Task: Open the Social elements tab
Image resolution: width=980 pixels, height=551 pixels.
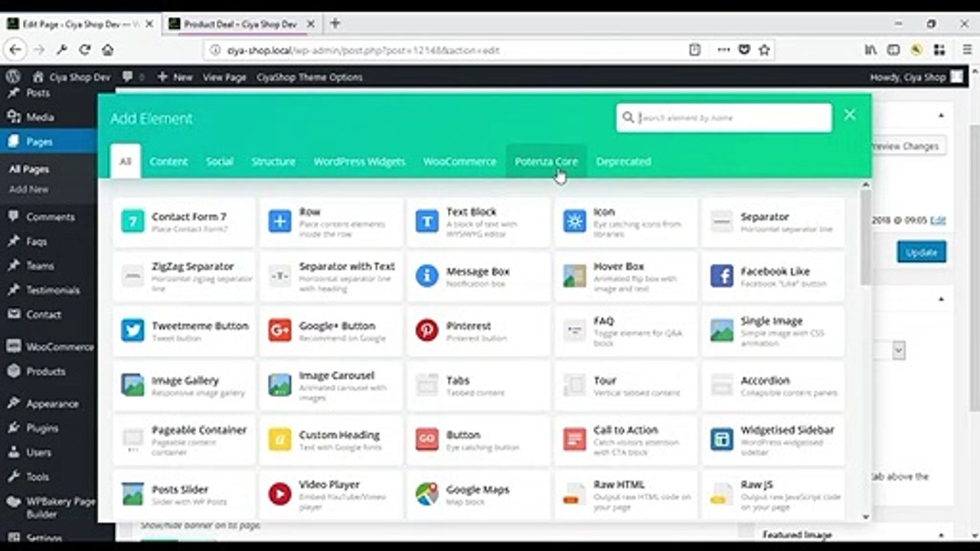Action: point(219,161)
